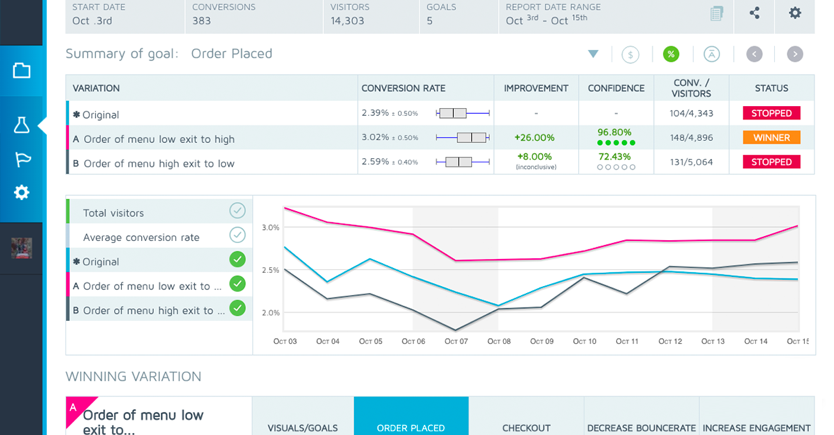Toggle the Total visitors checkbox
Image resolution: width=834 pixels, height=435 pixels.
coord(237,211)
